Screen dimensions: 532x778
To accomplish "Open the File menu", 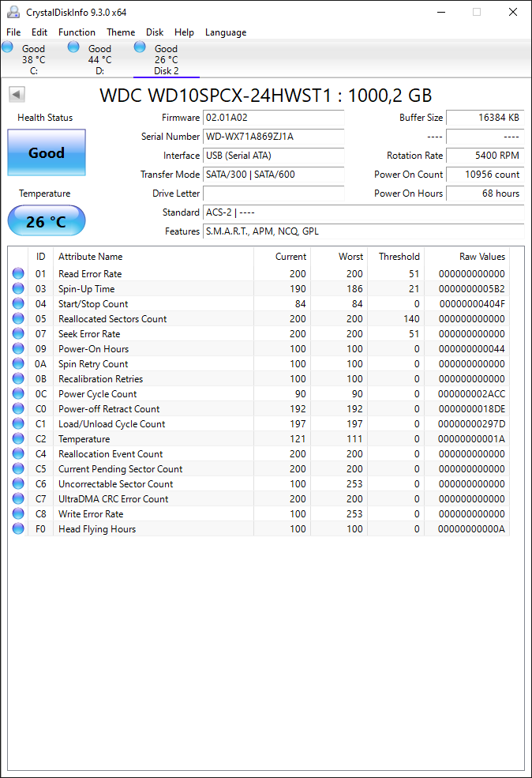I will point(13,32).
